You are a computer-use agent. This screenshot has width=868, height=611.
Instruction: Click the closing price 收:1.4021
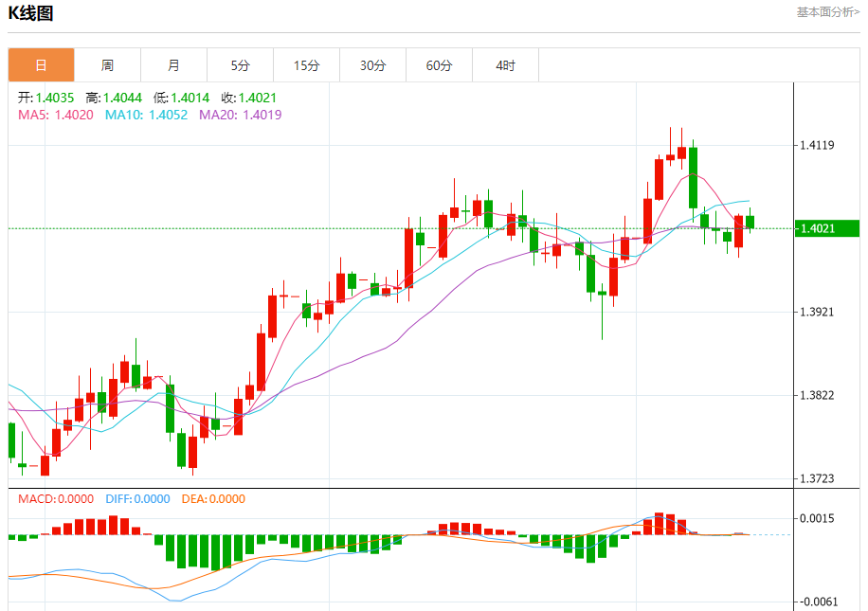point(249,98)
